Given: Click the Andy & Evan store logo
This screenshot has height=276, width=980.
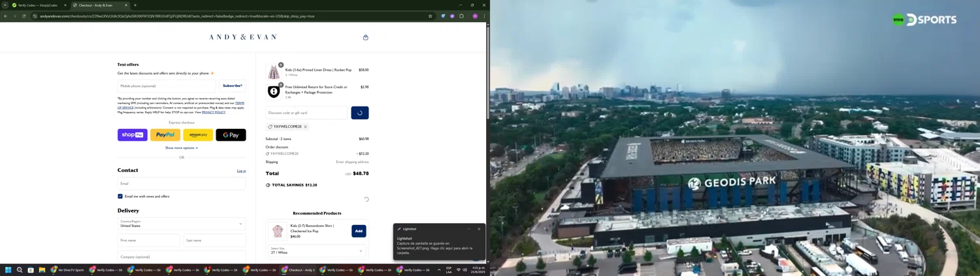Looking at the screenshot, I should (243, 37).
